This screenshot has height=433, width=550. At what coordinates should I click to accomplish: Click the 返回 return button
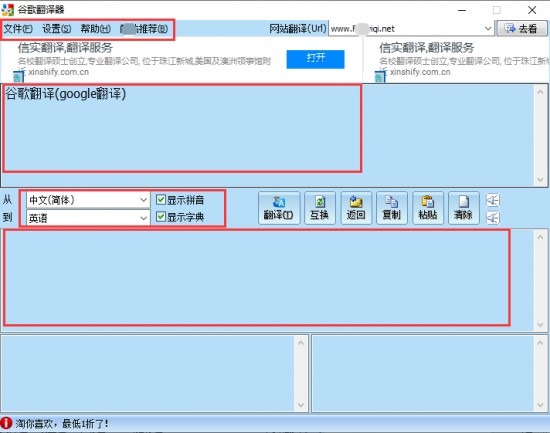click(x=356, y=208)
